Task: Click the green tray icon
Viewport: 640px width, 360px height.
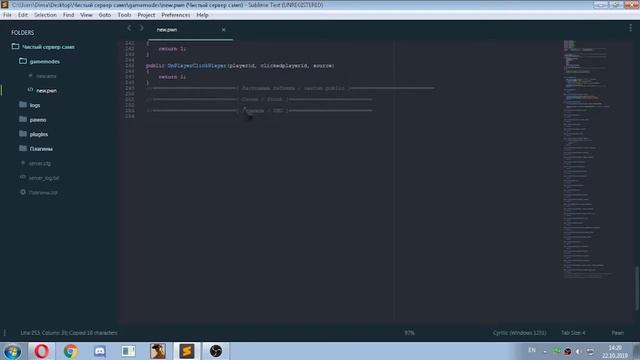Action: click(x=556, y=351)
